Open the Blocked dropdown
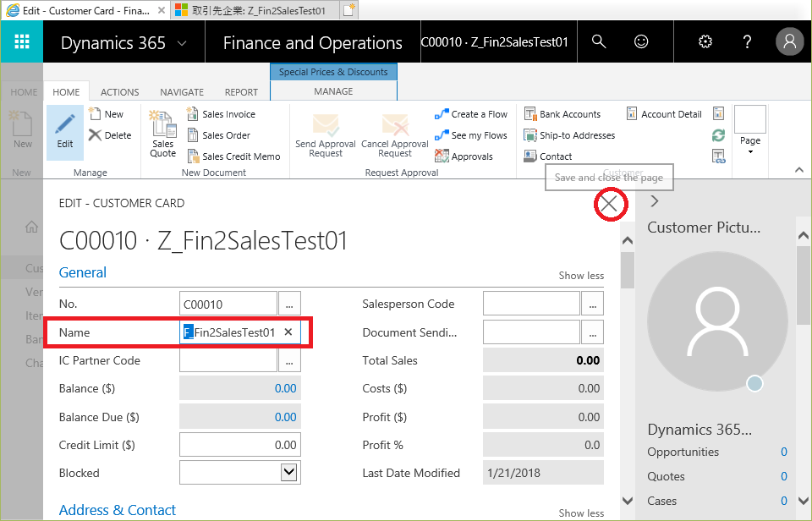The height and width of the screenshot is (521, 812). [x=289, y=472]
